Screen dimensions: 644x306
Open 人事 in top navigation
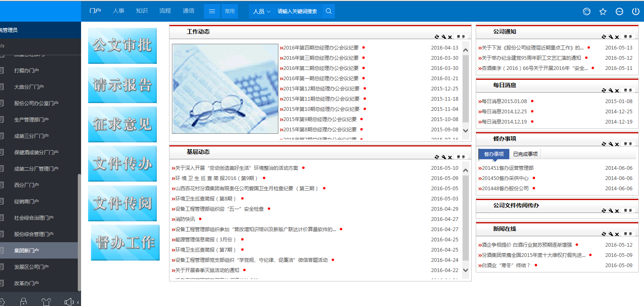tap(119, 11)
